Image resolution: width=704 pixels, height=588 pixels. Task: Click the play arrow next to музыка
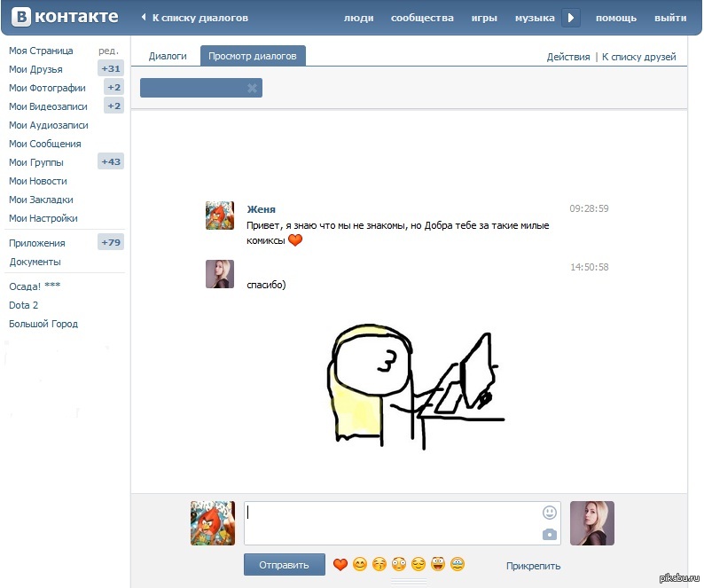click(572, 18)
